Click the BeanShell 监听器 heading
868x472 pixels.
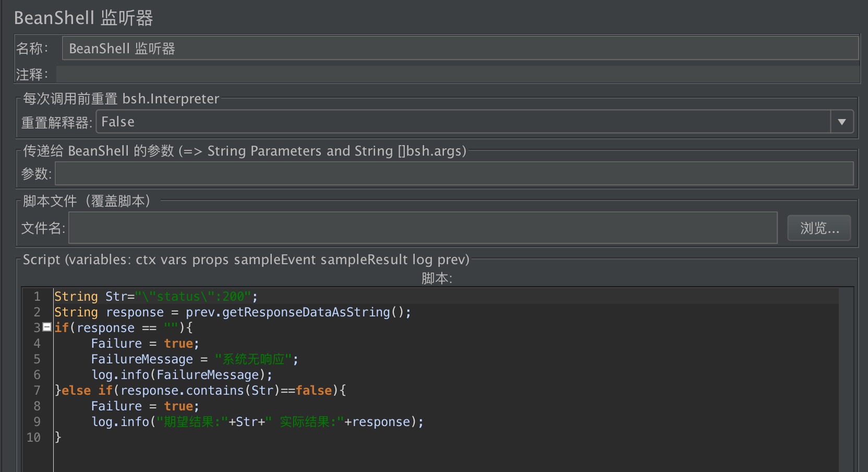83,18
